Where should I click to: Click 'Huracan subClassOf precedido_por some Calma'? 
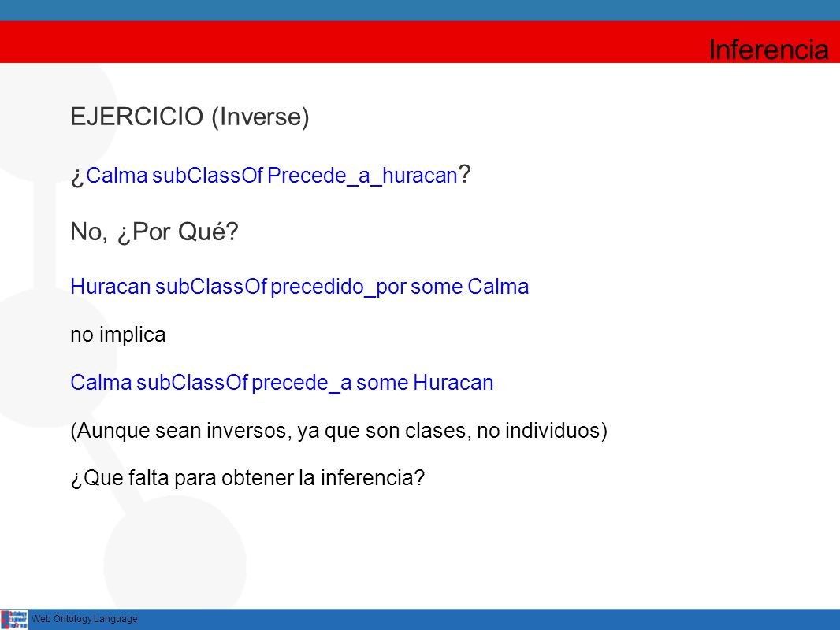point(299,287)
